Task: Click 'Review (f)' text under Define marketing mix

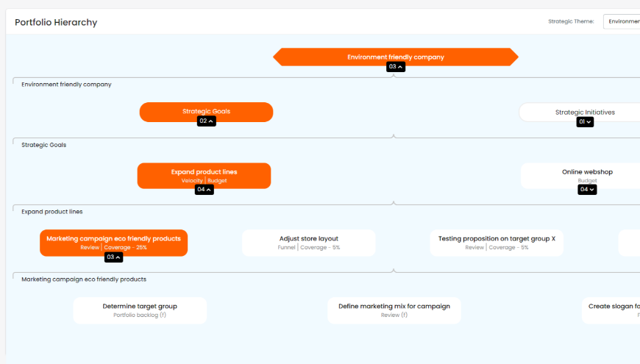Action: pos(394,315)
